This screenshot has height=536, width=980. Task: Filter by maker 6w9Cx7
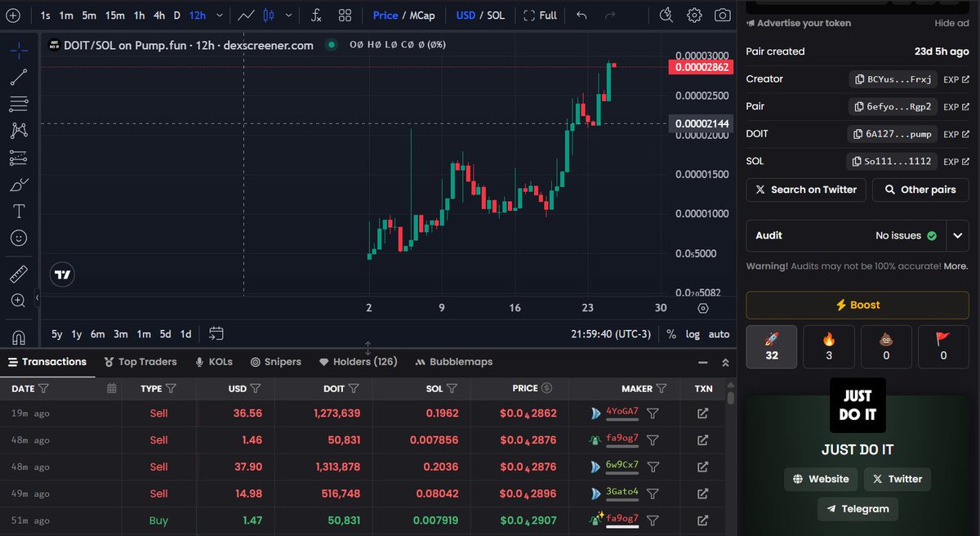click(x=653, y=467)
